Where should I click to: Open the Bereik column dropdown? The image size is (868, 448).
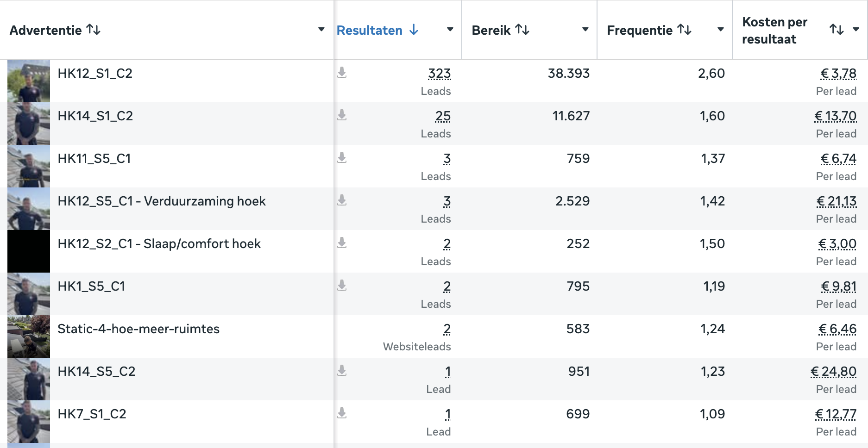pos(585,30)
